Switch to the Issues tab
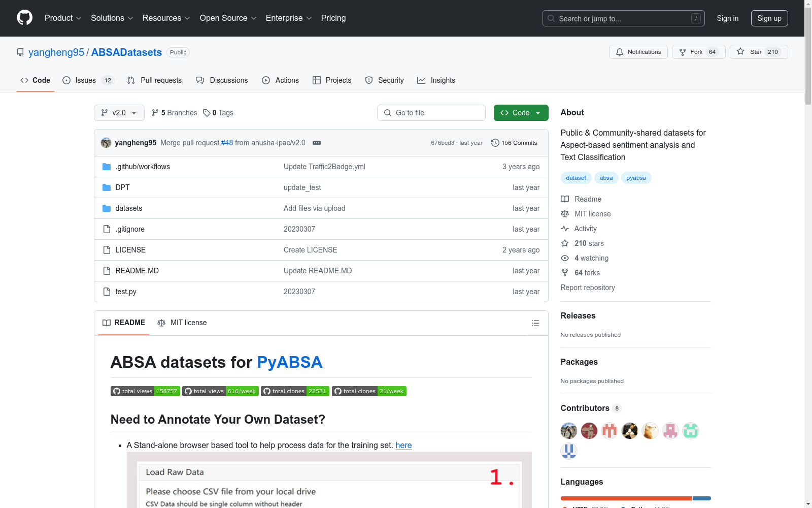This screenshot has width=812, height=508. click(88, 80)
